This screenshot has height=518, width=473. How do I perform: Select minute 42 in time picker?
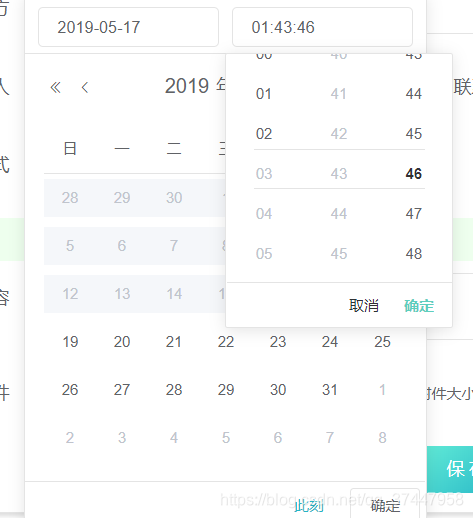click(339, 134)
